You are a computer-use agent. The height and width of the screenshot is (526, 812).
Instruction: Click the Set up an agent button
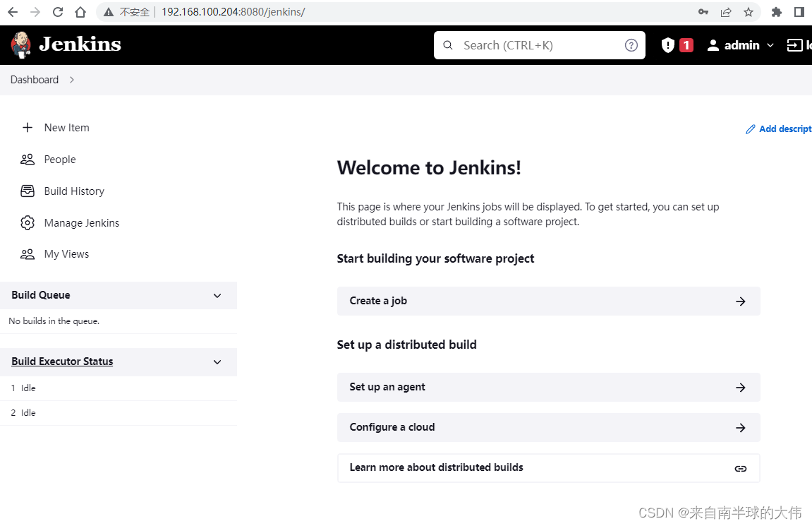pyautogui.click(x=548, y=387)
